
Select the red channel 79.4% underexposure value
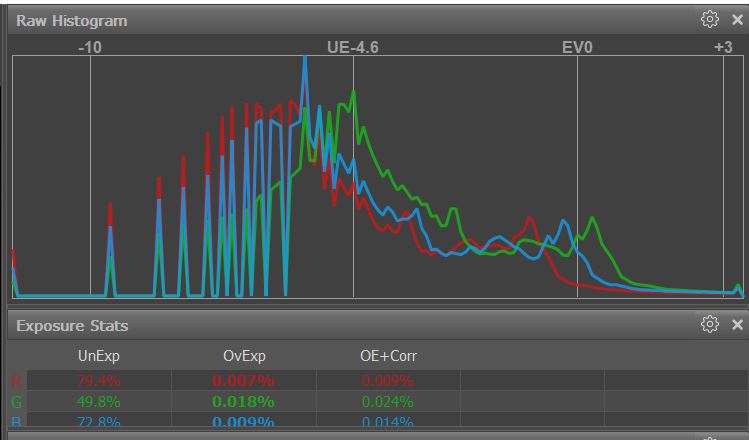pyautogui.click(x=99, y=381)
